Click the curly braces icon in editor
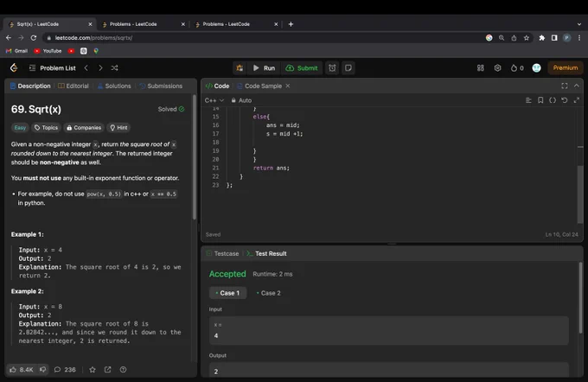The image size is (588, 382). click(x=553, y=100)
